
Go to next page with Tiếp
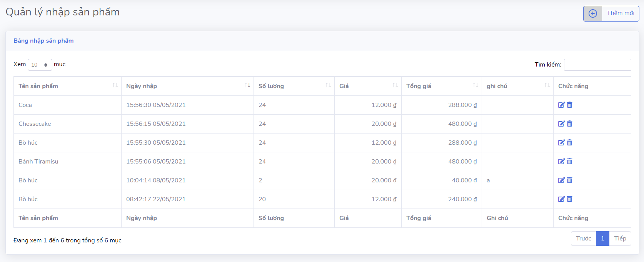pyautogui.click(x=620, y=239)
